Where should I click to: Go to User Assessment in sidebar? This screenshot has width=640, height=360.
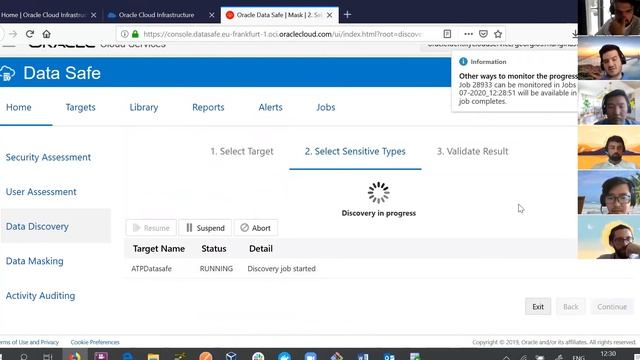(41, 192)
